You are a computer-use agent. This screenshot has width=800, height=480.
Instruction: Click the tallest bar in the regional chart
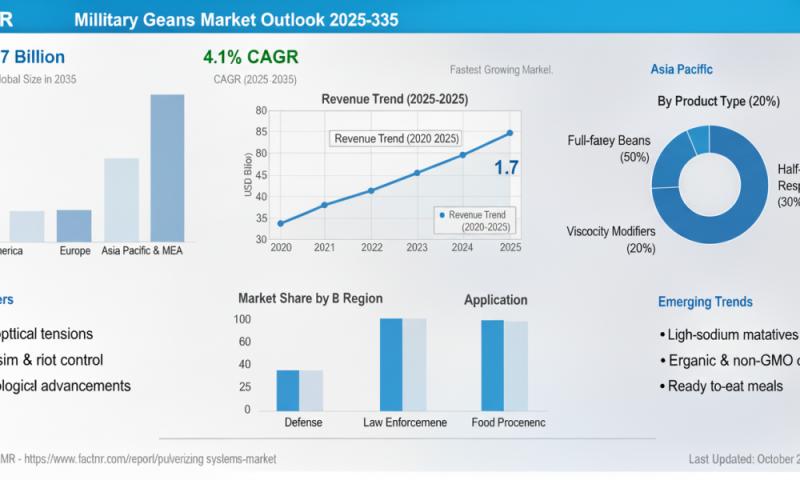pyautogui.click(x=167, y=167)
